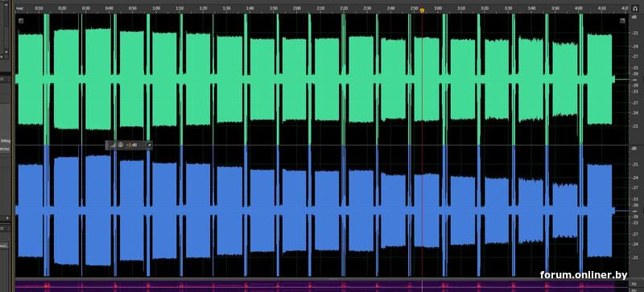Adjust the HUD volume knob
The width and height of the screenshot is (644, 292).
(x=120, y=145)
